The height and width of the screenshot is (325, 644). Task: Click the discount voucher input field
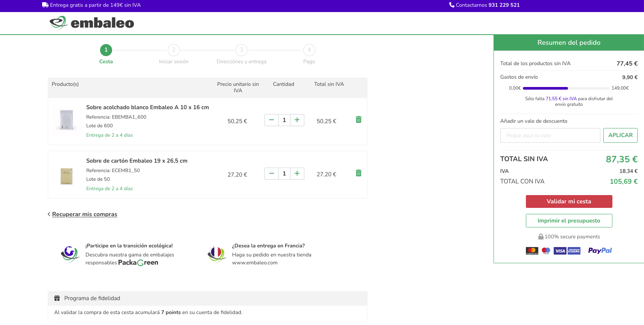click(x=550, y=135)
